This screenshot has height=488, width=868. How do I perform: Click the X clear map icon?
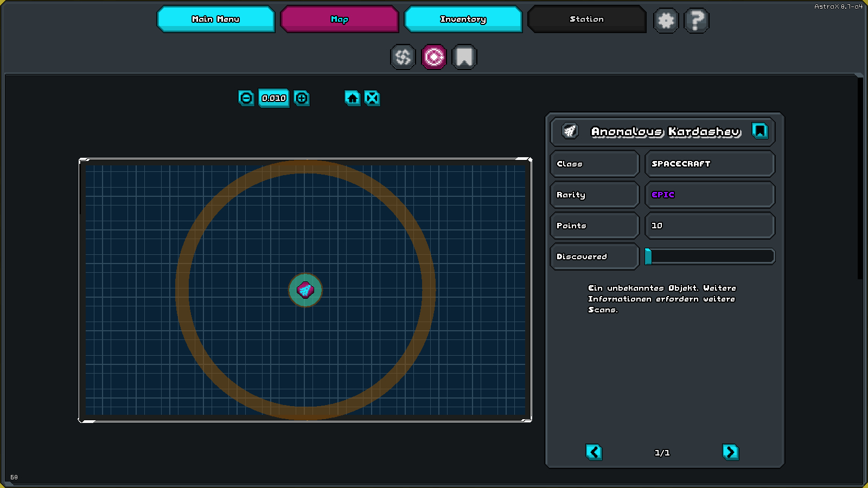(x=372, y=98)
